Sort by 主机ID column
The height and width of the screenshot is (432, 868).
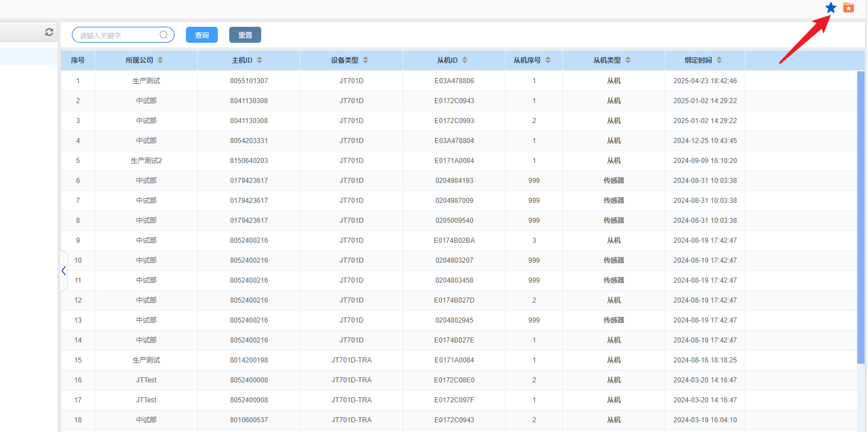pos(259,60)
